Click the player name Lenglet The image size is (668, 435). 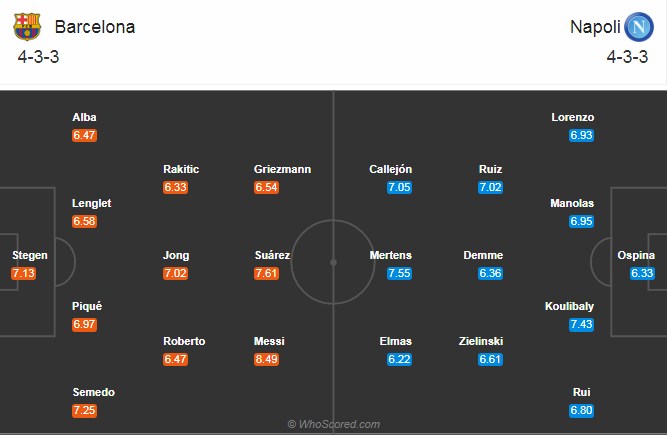92,203
